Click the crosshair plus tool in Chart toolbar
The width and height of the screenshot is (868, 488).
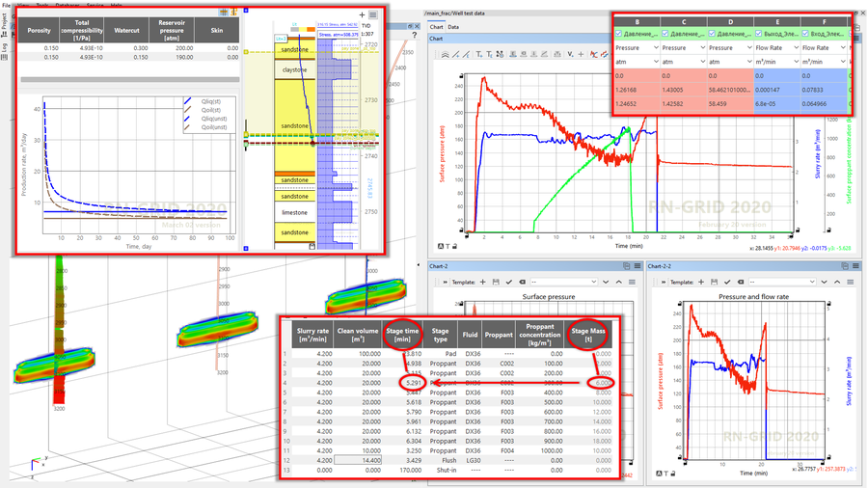(x=582, y=55)
